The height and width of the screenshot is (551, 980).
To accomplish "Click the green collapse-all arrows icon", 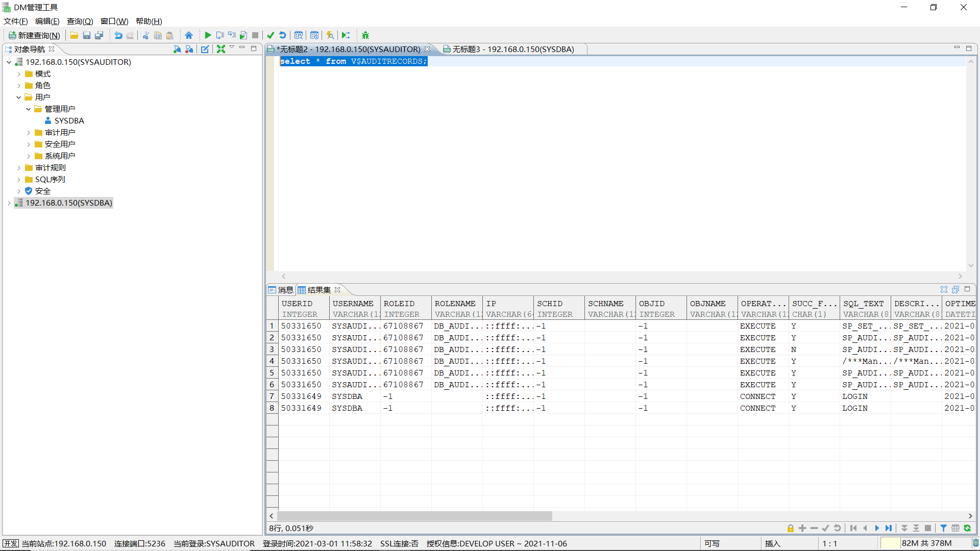I will pos(221,49).
